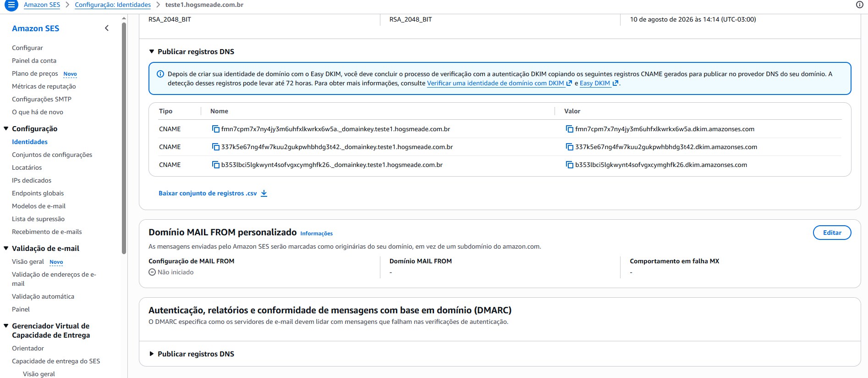Open Painel da conta in sidebar
The height and width of the screenshot is (378, 868).
34,61
